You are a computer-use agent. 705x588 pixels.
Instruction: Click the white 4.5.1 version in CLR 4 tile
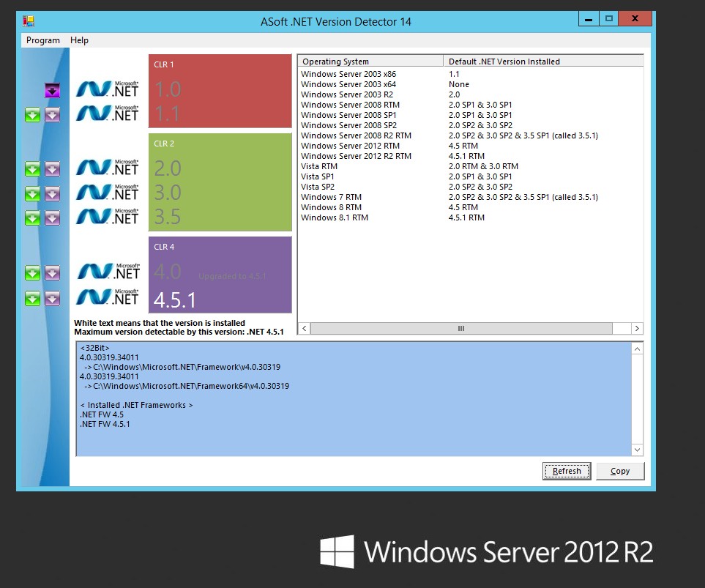pyautogui.click(x=175, y=300)
